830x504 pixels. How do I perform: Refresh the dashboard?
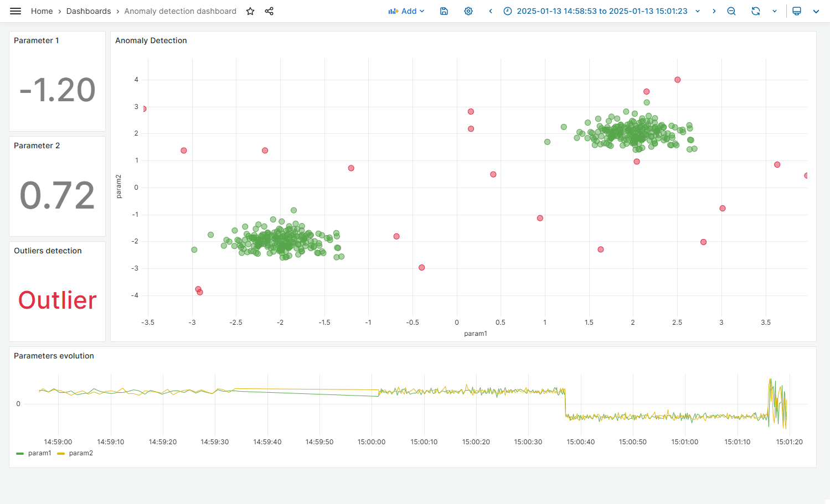pyautogui.click(x=755, y=11)
